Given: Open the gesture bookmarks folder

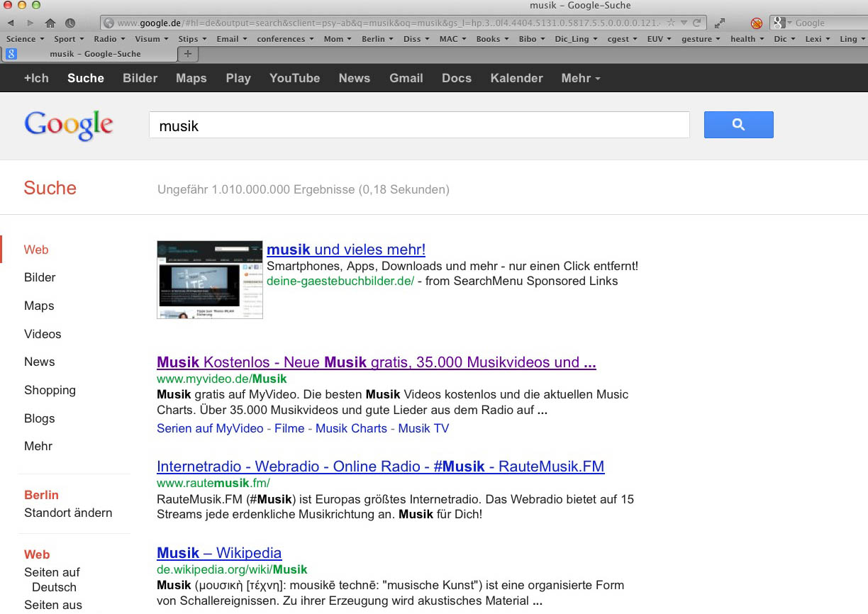Looking at the screenshot, I should tap(701, 39).
